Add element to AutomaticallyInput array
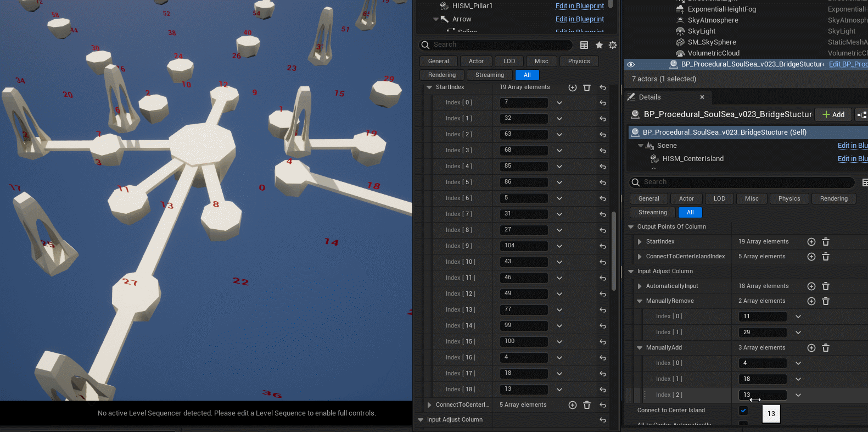The height and width of the screenshot is (432, 868). tap(811, 286)
